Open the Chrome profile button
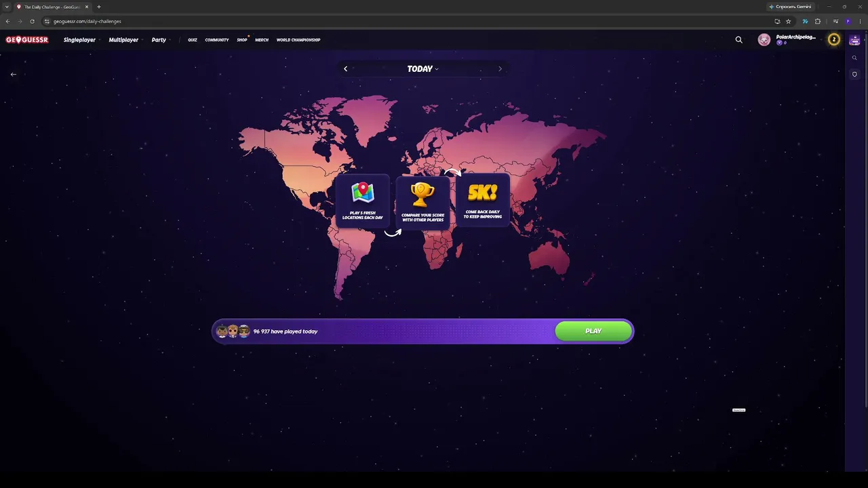 coord(848,21)
